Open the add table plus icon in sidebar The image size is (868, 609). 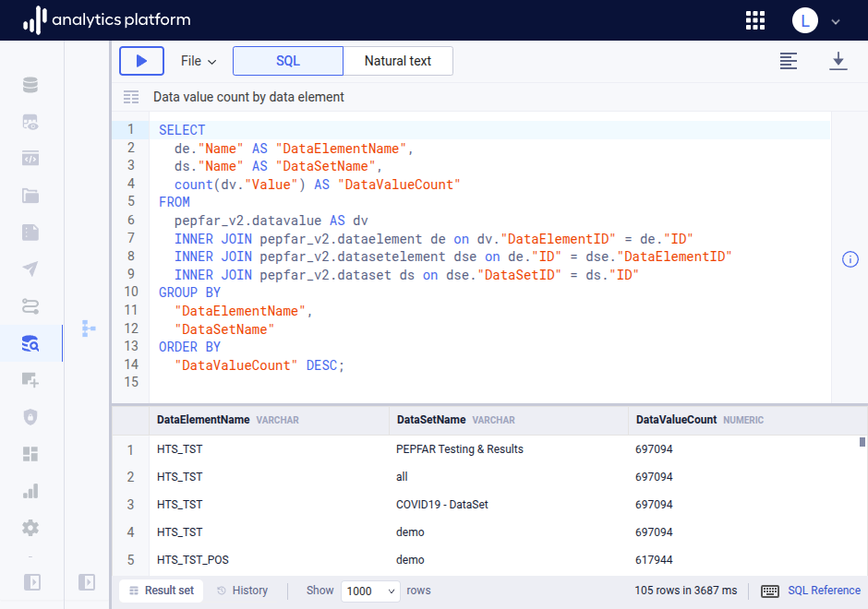click(30, 380)
